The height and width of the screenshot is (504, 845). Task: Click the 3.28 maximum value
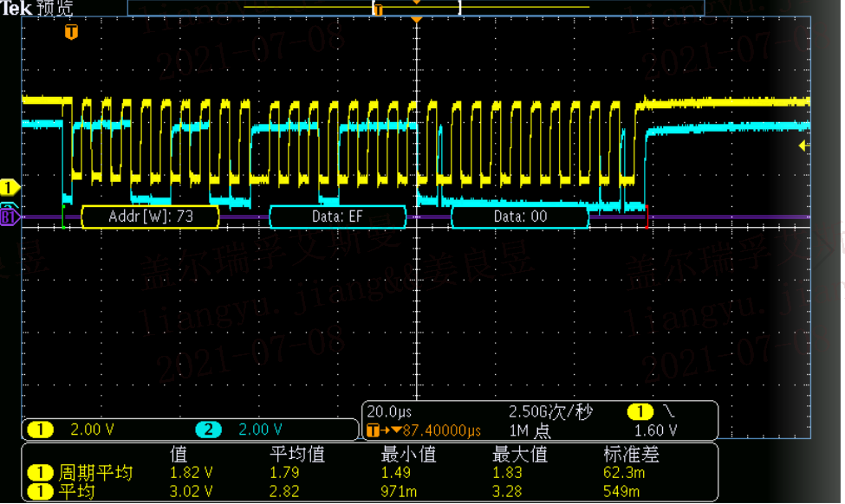507,492
